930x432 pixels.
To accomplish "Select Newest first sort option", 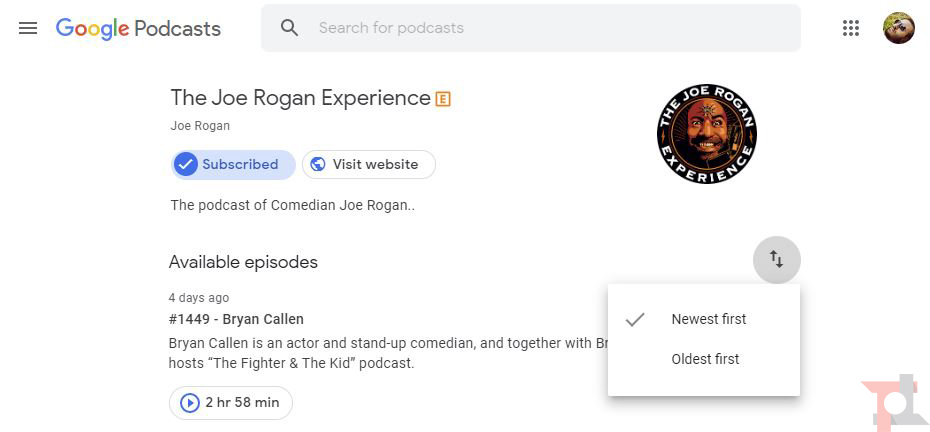I will 708,319.
